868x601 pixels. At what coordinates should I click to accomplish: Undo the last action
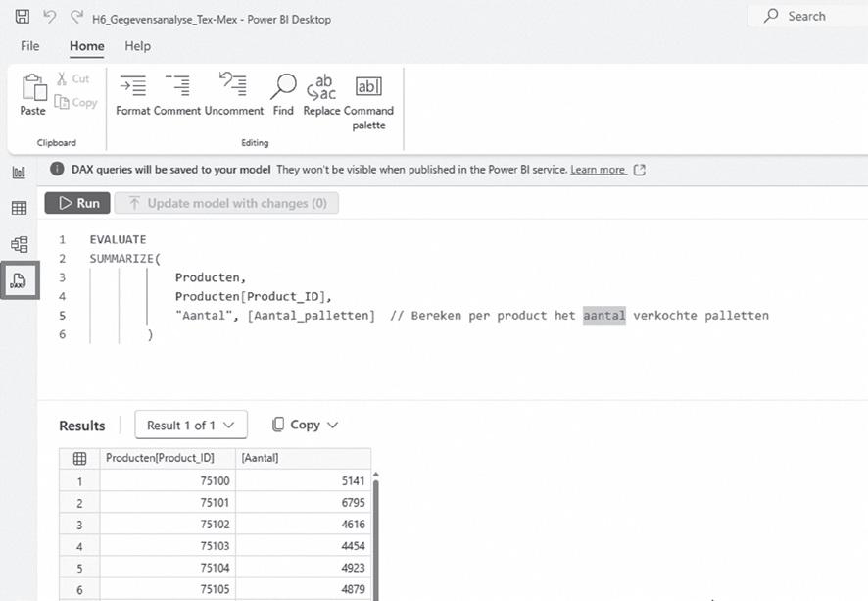click(x=50, y=17)
